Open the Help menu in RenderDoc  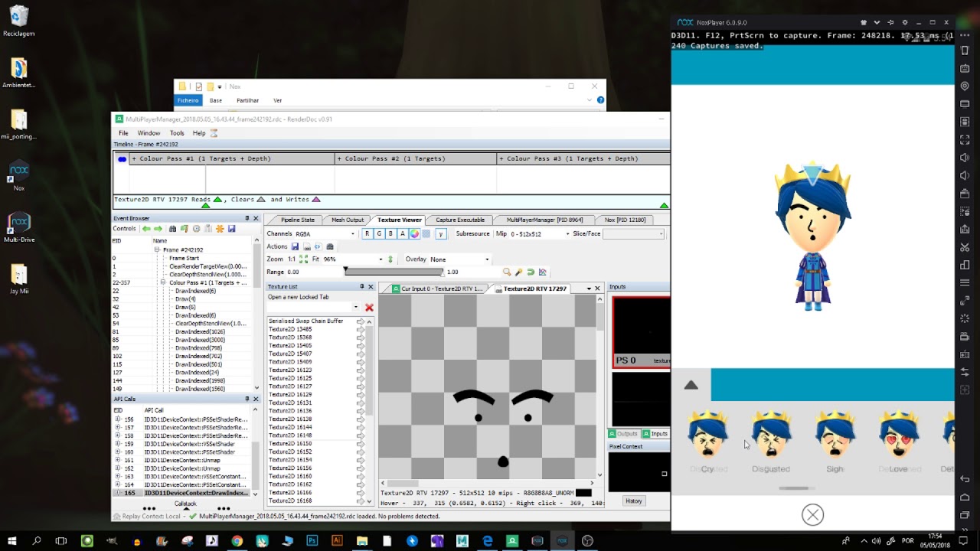tap(199, 133)
